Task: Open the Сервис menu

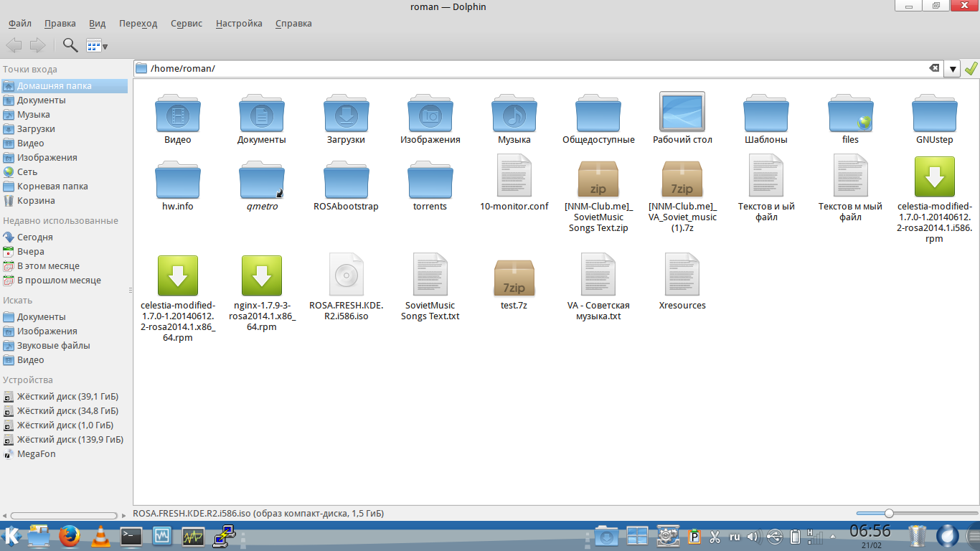Action: pos(186,23)
